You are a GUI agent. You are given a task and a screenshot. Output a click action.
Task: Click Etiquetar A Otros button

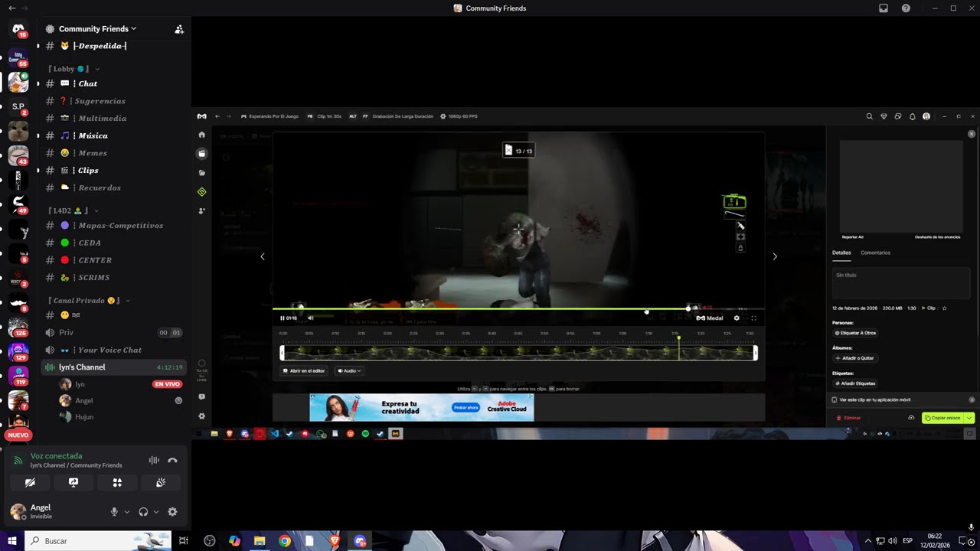click(855, 333)
